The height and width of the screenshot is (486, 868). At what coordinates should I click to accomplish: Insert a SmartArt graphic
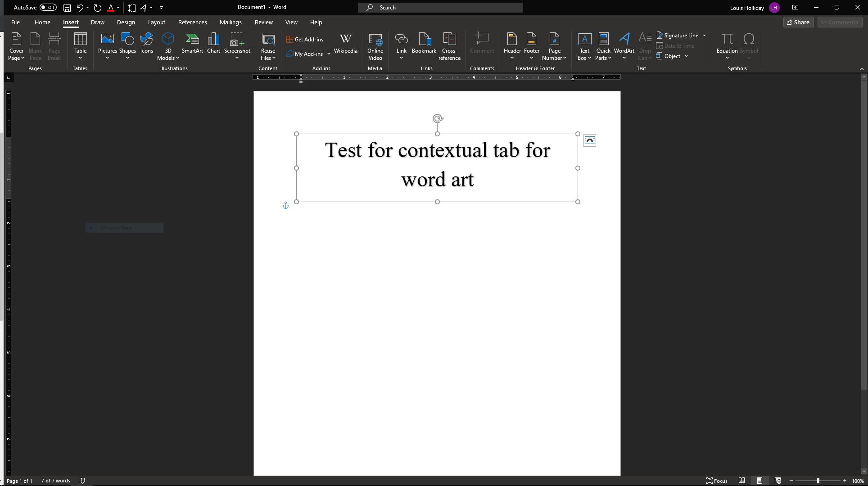[192, 44]
